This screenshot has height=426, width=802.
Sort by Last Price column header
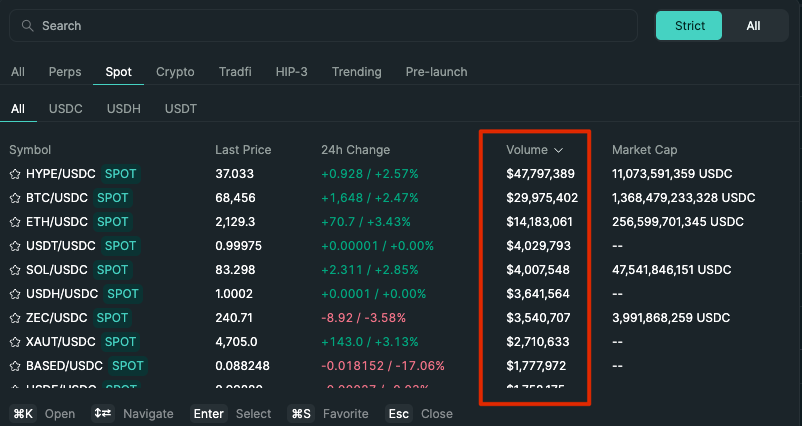point(243,150)
